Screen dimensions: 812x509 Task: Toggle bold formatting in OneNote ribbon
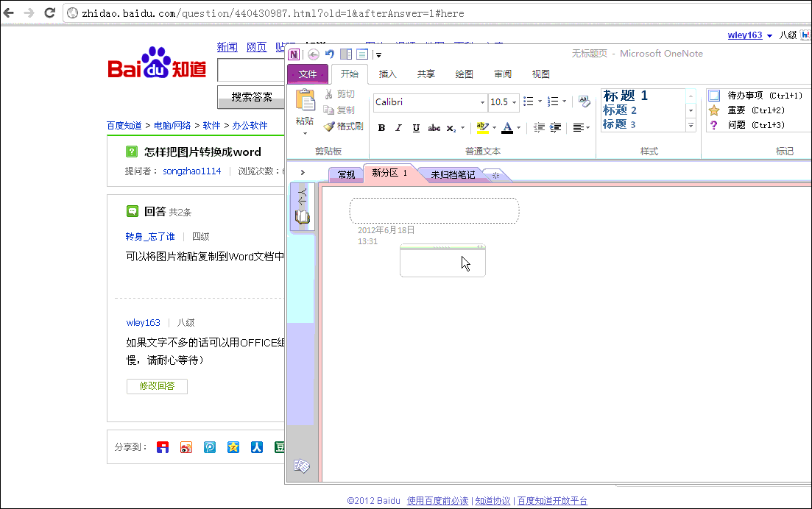click(381, 128)
